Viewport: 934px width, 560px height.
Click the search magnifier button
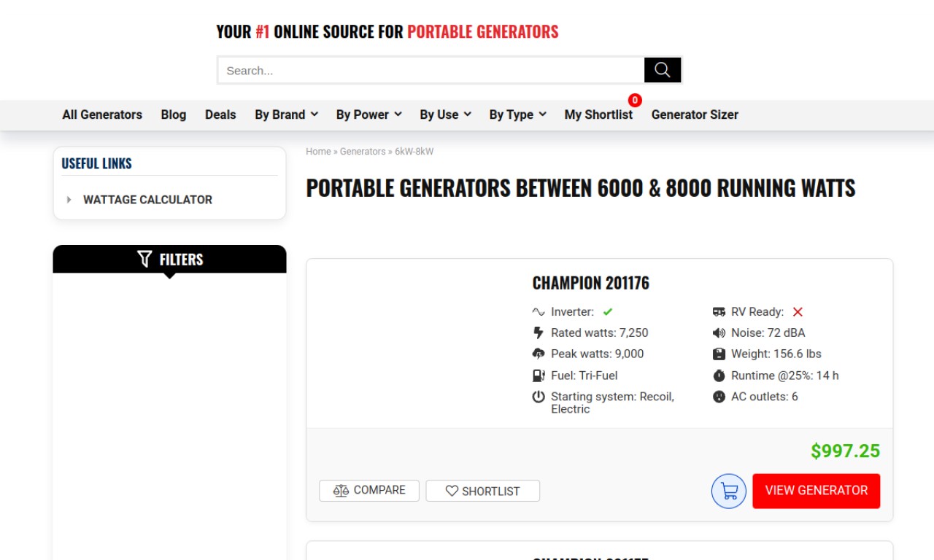click(663, 70)
